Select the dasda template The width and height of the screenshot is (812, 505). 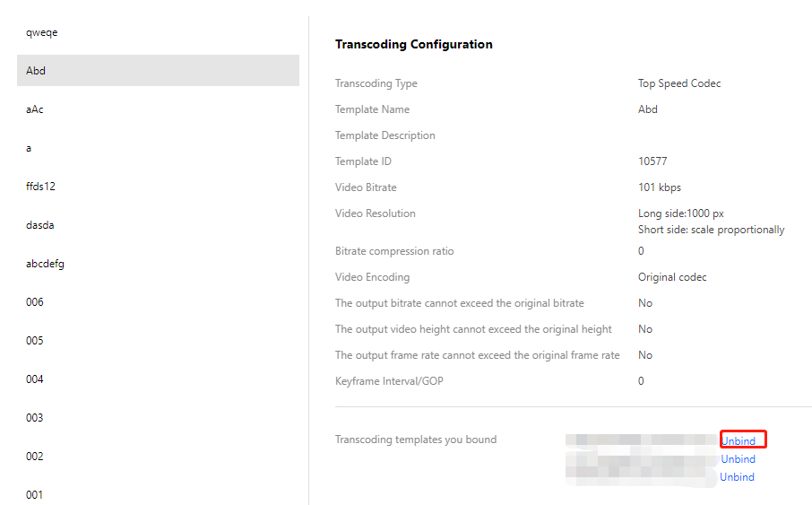click(40, 225)
